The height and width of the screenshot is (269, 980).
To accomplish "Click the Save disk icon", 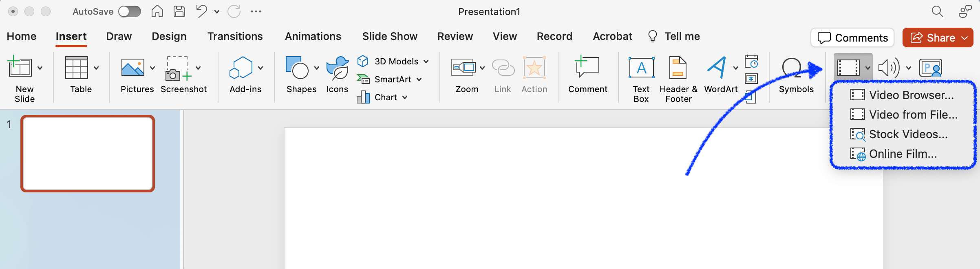I will pyautogui.click(x=179, y=11).
